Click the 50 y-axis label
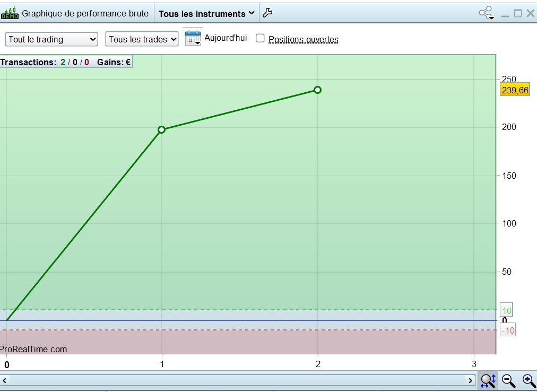Image resolution: width=537 pixels, height=392 pixels. (x=507, y=272)
